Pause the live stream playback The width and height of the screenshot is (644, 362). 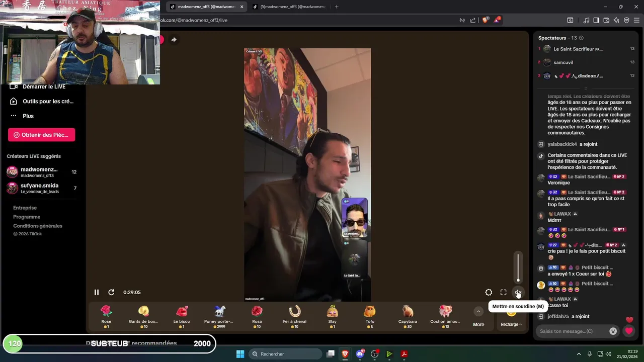(x=97, y=292)
